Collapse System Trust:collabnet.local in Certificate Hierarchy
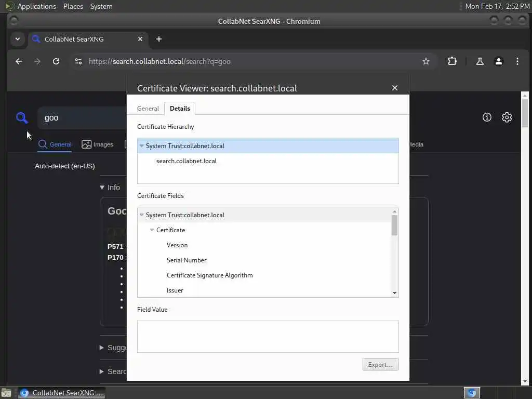 coord(141,146)
